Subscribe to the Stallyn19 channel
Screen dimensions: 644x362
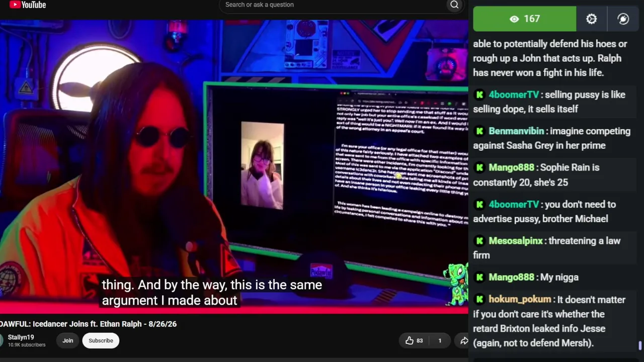pos(101,341)
